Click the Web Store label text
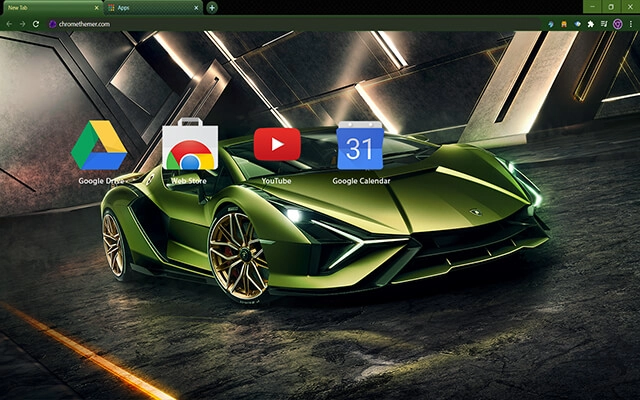The width and height of the screenshot is (640, 400). point(189,180)
